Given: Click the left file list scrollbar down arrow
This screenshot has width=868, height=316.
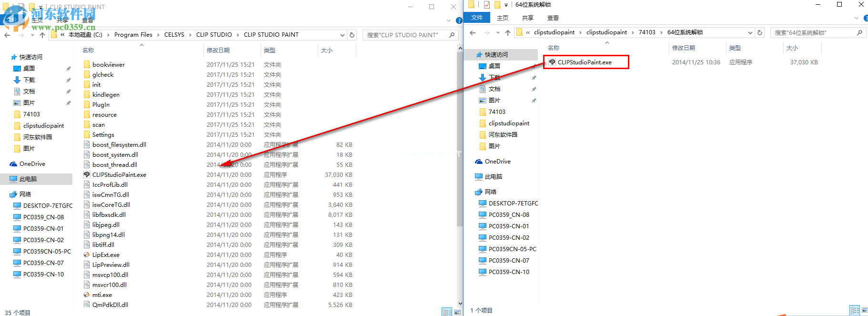Looking at the screenshot, I should (460, 303).
